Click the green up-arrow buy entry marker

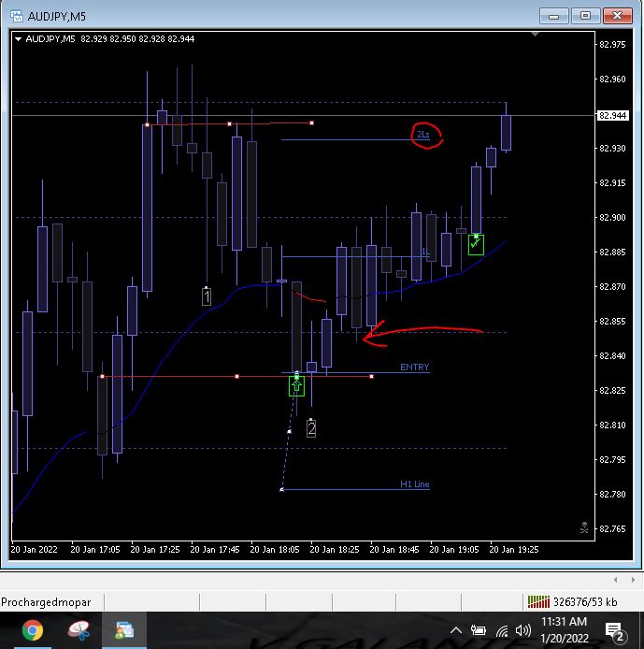pyautogui.click(x=296, y=386)
